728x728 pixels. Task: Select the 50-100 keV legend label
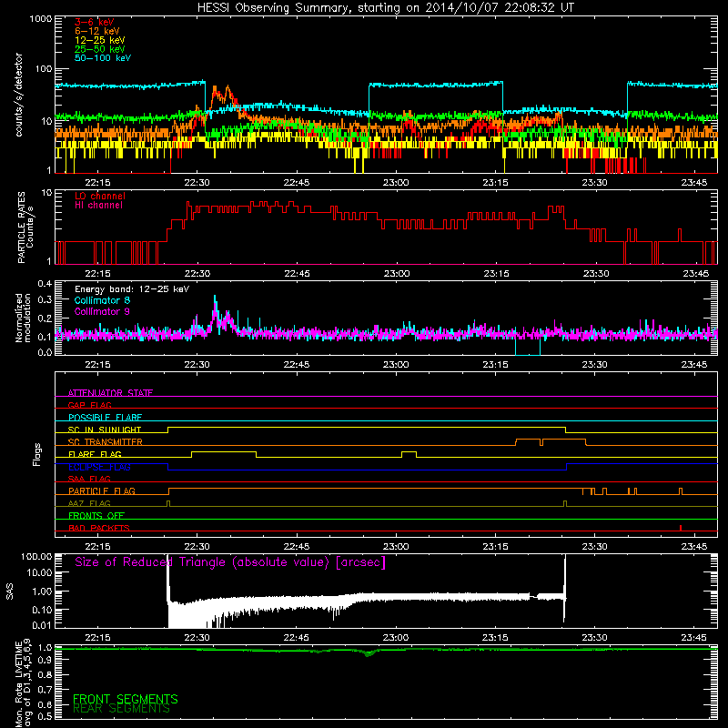(103, 58)
